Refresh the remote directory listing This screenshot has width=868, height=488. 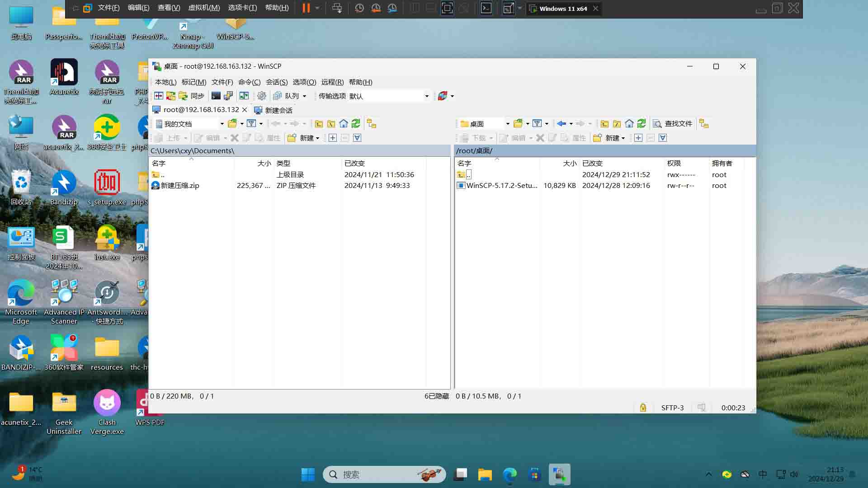coord(642,123)
